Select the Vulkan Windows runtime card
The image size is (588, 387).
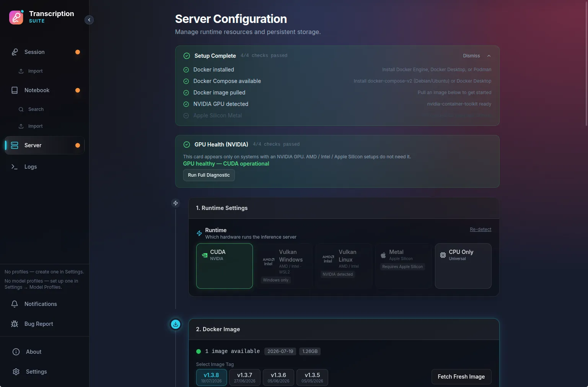284,266
